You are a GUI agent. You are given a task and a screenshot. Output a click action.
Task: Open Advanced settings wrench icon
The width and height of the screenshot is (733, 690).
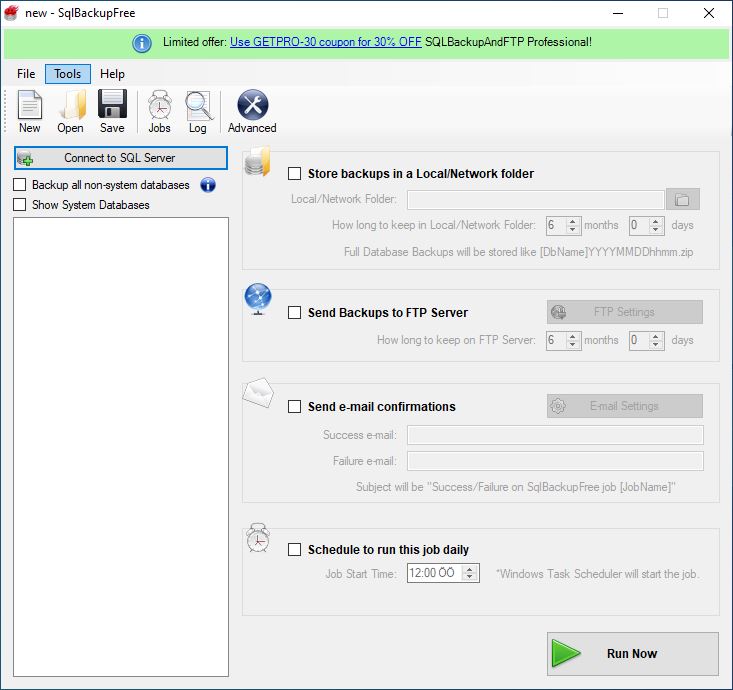click(252, 111)
